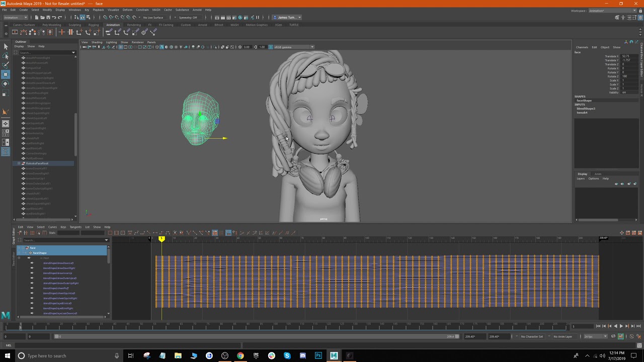
Task: Click the Spline tangents icon in Graph Editor
Action: [136, 233]
